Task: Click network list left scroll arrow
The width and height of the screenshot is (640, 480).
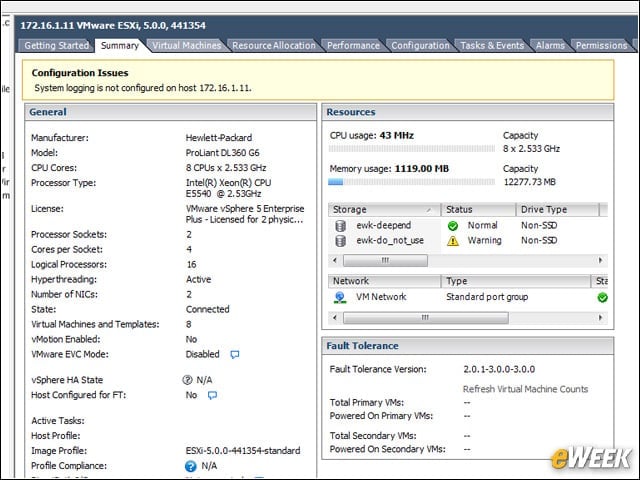Action: [x=335, y=318]
